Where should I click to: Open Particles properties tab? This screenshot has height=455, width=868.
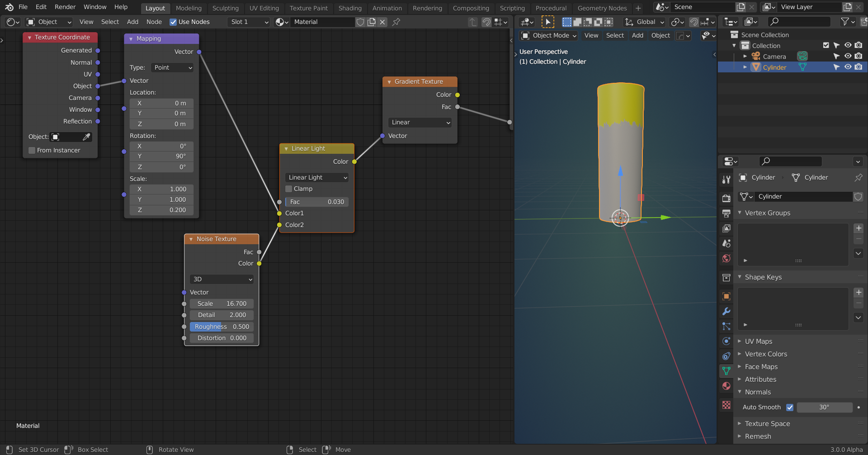(726, 326)
